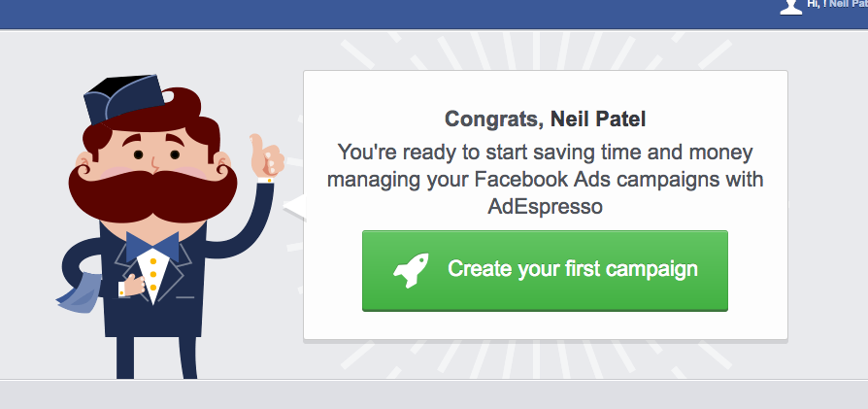Click the "Congrats, Neil Patel" heading
This screenshot has width=868, height=409.
(545, 119)
